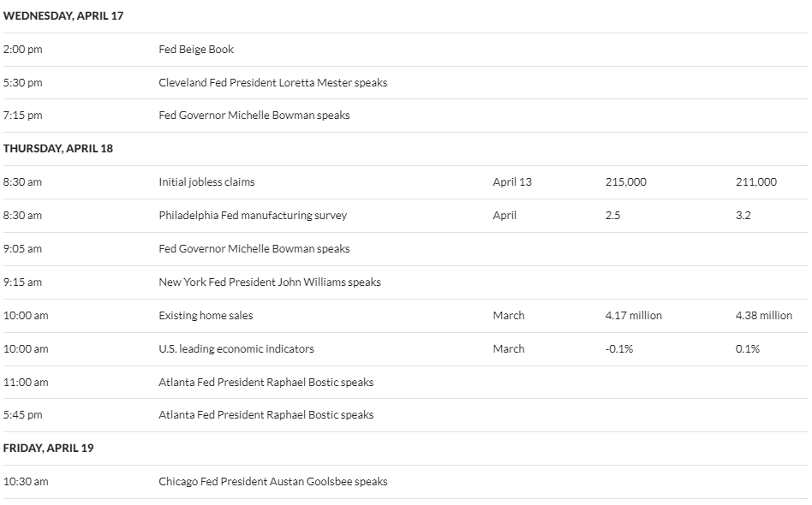Click Philadelphia Fed manufacturing survey
The width and height of the screenshot is (812, 505).
(253, 215)
